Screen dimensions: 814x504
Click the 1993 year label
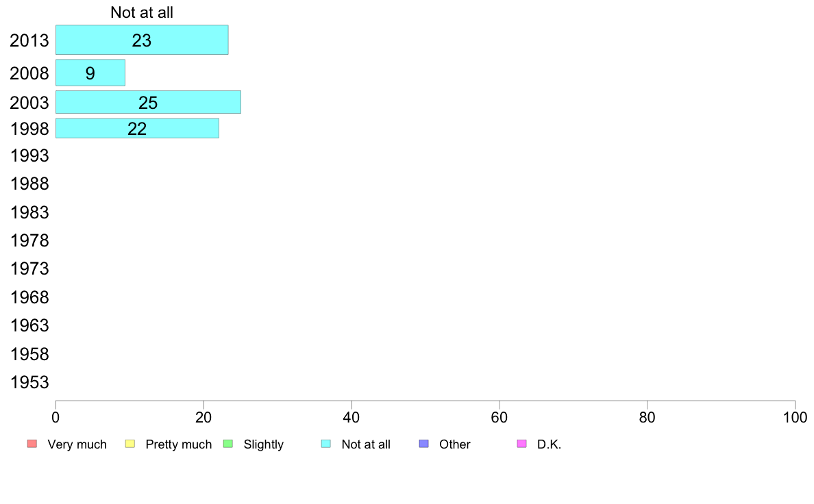coord(29,155)
